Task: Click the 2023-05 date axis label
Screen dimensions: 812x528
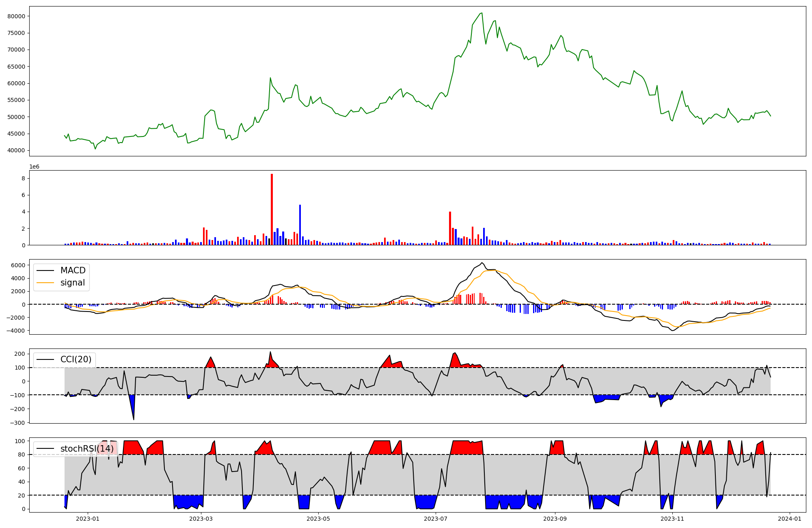Action: coord(318,518)
